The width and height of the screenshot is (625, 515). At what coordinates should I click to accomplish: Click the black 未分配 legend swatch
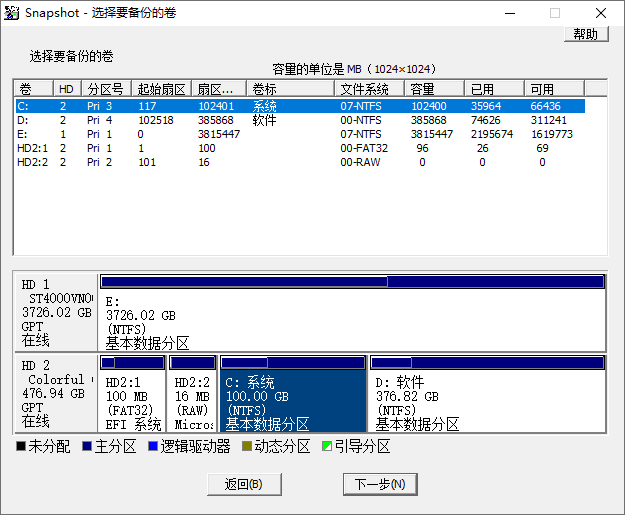coord(21,446)
